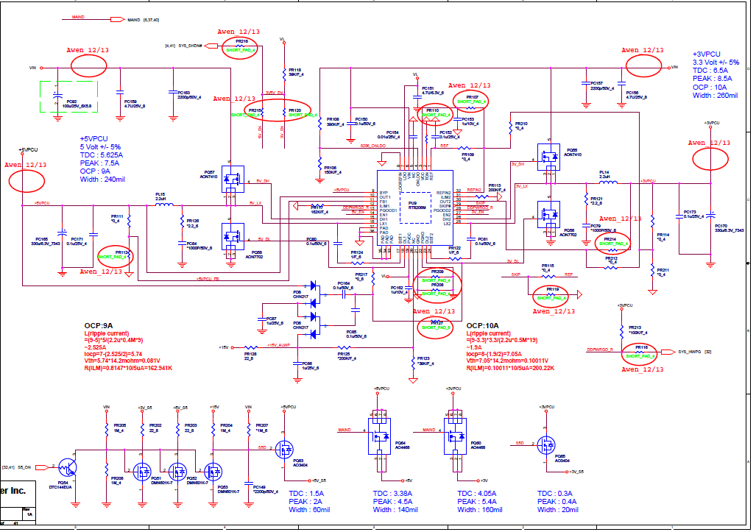Click the PU9 RT8206M controller chip
Screen dimensions: 756x532
[414, 208]
